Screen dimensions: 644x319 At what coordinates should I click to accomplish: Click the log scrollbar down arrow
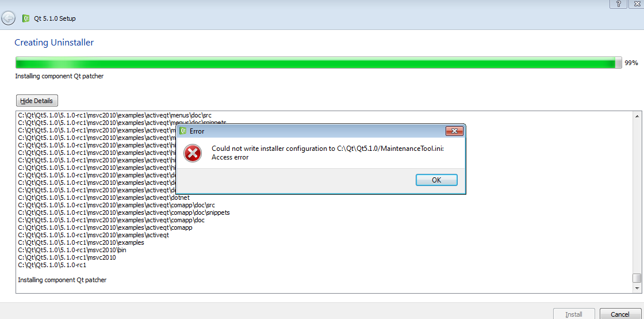[637, 288]
